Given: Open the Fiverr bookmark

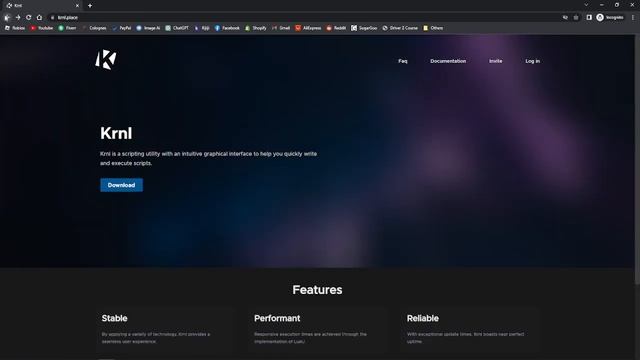Looking at the screenshot, I should (x=67, y=28).
